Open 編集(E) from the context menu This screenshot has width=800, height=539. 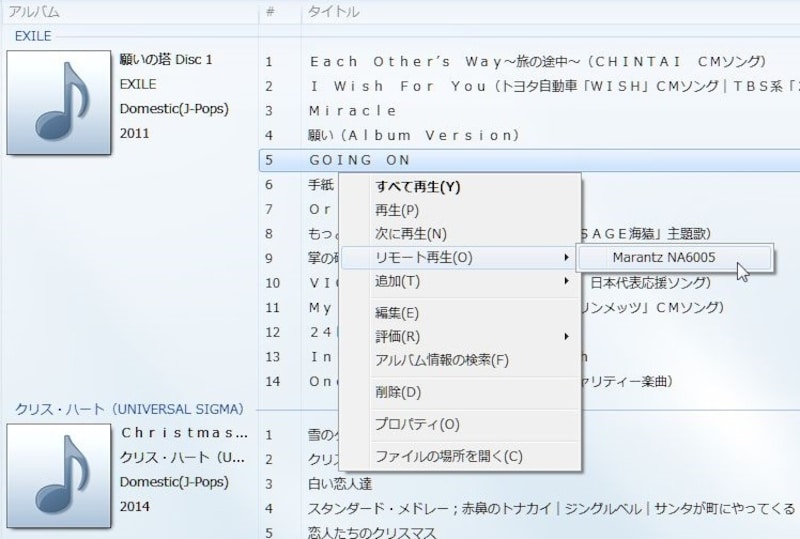tap(397, 313)
